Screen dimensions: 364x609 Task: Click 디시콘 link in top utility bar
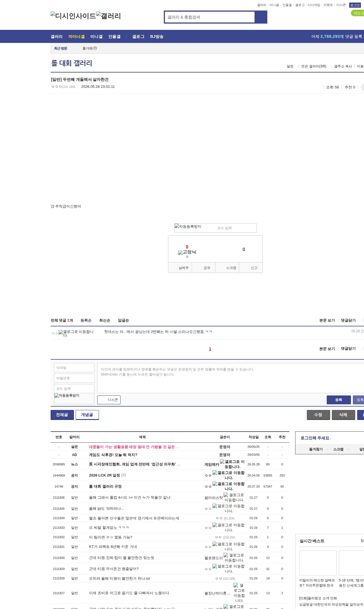[341, 5]
